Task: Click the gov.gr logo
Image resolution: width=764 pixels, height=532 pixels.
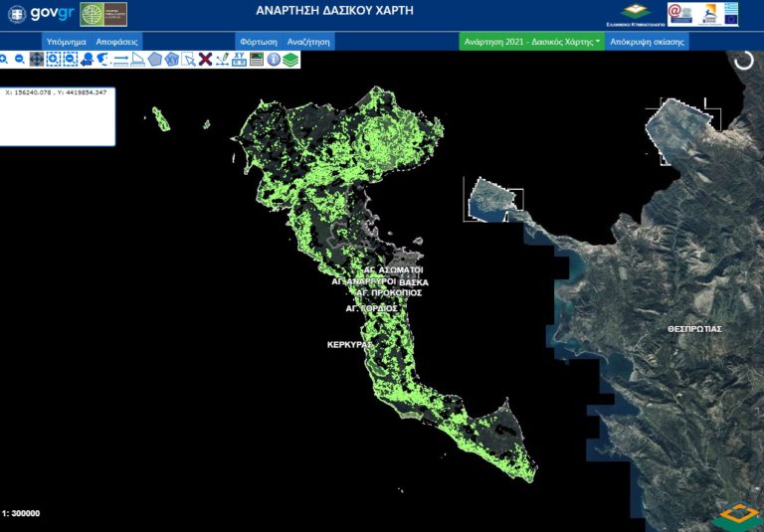Action: [42, 14]
